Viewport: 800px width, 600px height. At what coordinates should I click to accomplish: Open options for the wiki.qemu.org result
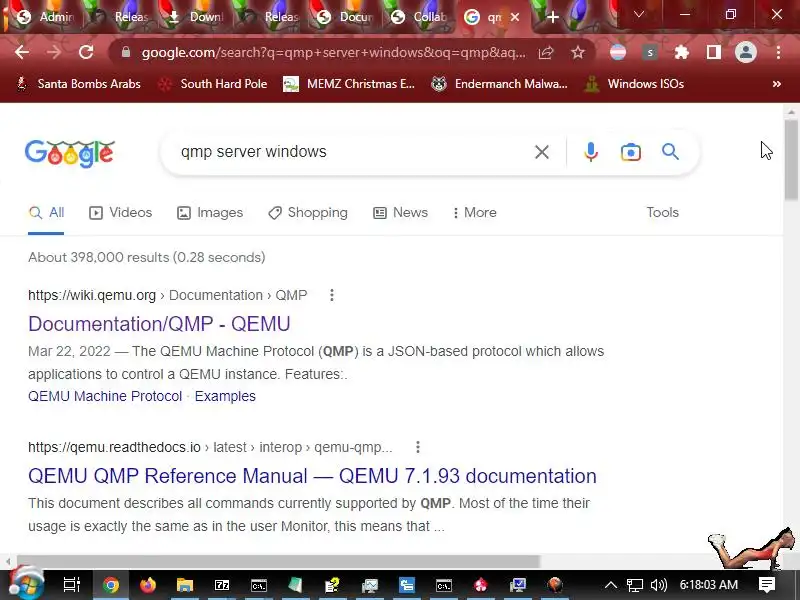coord(332,295)
